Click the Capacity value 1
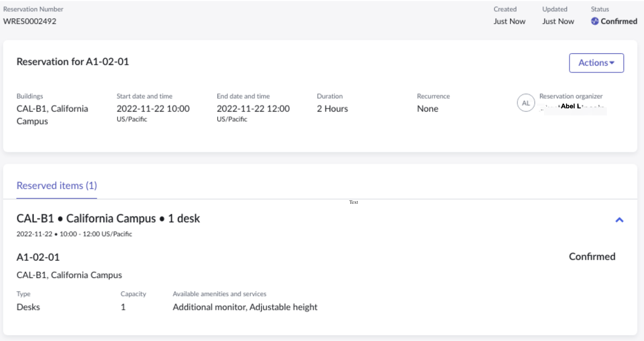Screen dimensions: 644x341 point(123,307)
